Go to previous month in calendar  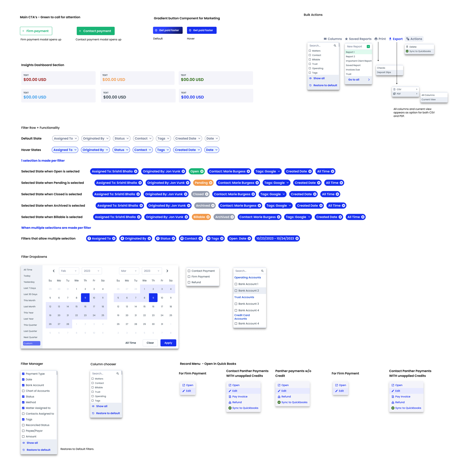[x=54, y=271]
